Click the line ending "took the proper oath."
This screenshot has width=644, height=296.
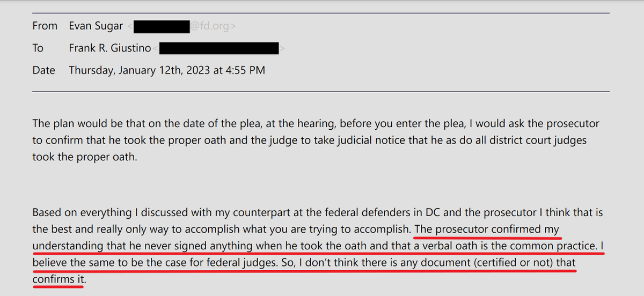85,158
